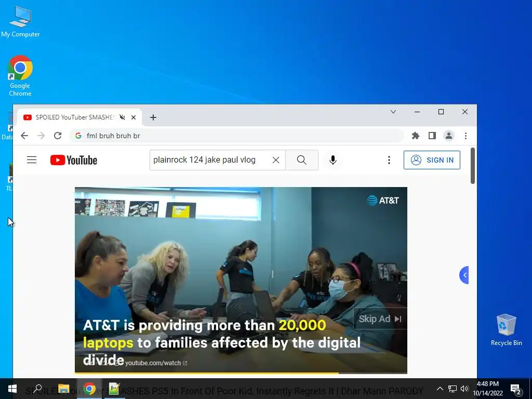The image size is (532, 399).
Task: Open taskbar search magnifier
Action: (37, 389)
